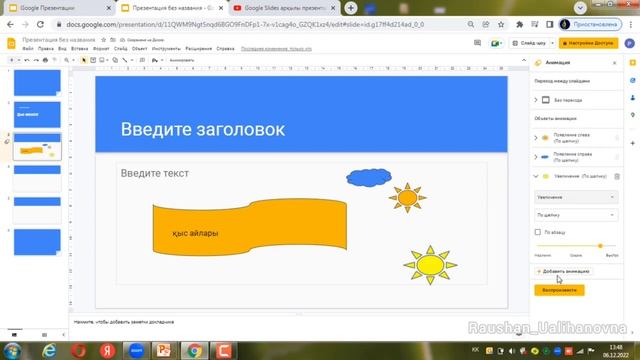Open the Windows Start button
The image size is (640, 360).
coord(13,351)
